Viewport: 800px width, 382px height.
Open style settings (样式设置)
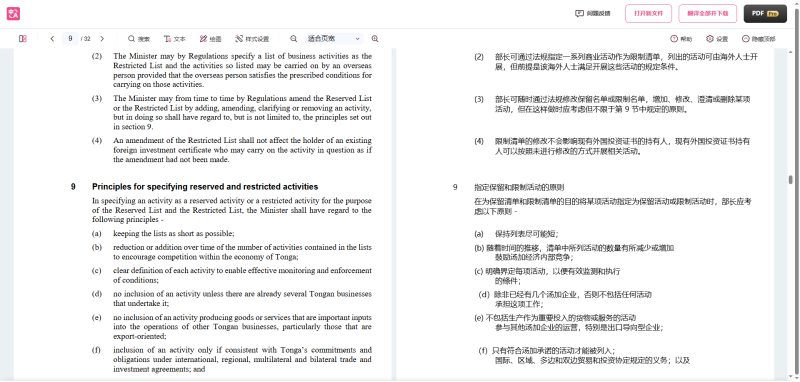coord(252,39)
